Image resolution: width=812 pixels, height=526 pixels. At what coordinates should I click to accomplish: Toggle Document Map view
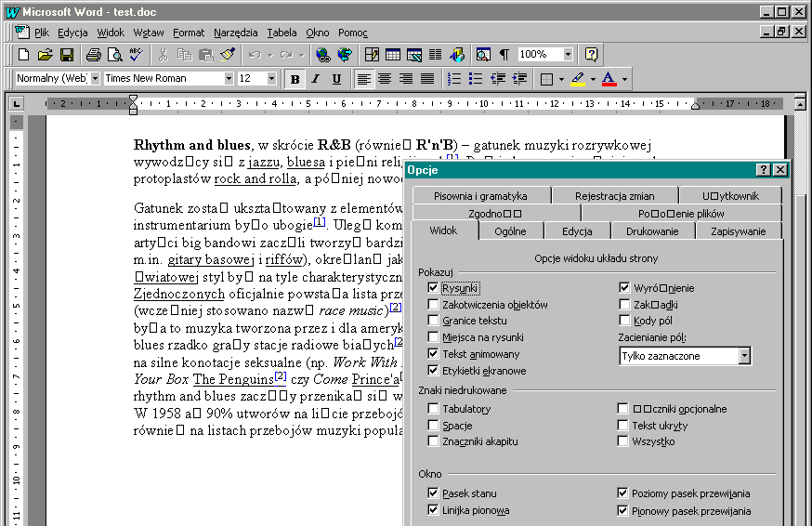point(483,55)
